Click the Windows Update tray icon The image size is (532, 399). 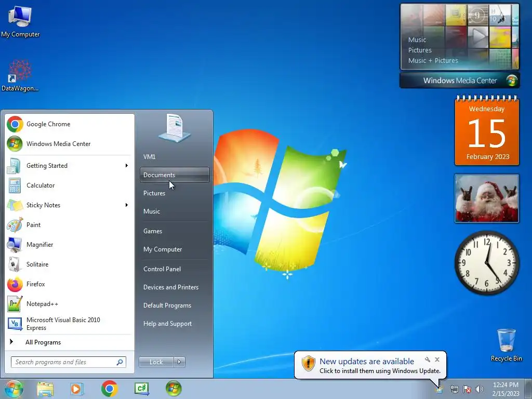[x=440, y=389]
